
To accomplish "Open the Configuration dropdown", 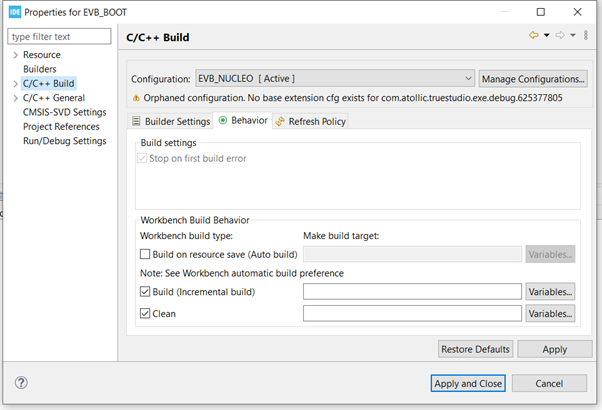I will pos(335,79).
